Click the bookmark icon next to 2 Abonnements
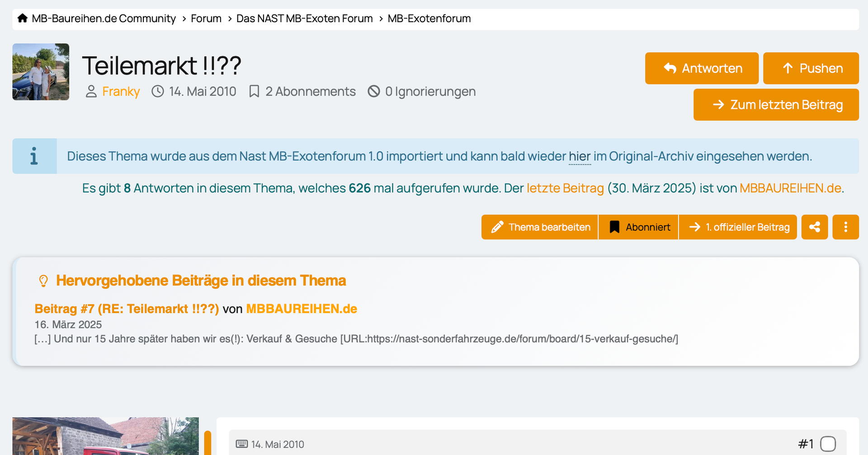Viewport: 868px width, 455px height. (x=254, y=92)
